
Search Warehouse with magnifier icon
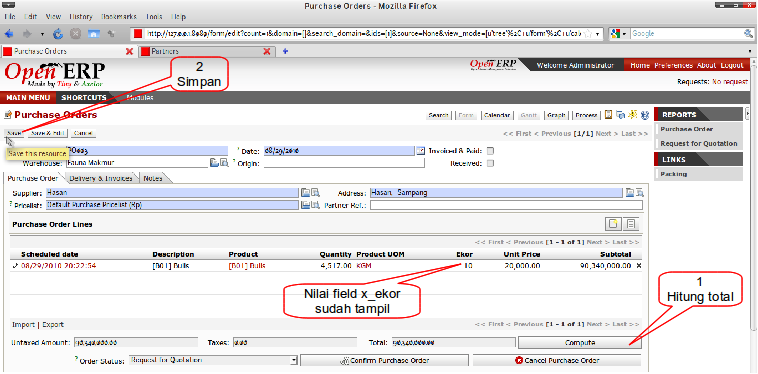pos(224,163)
